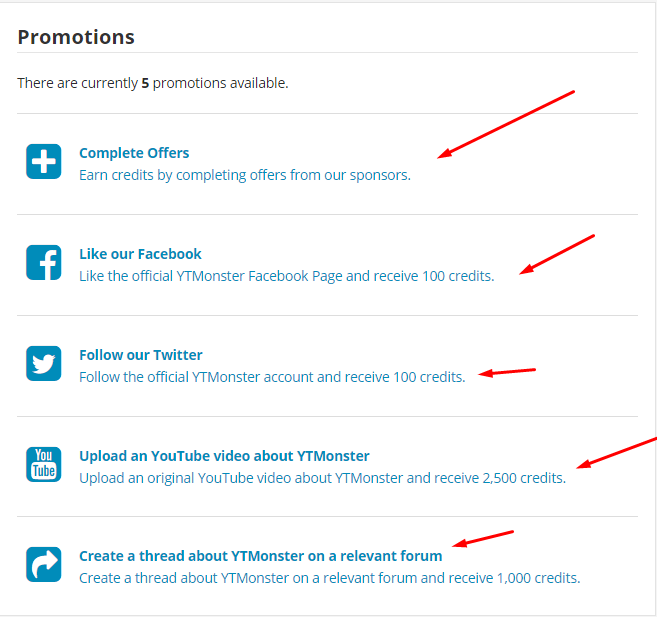The image size is (657, 617).
Task: Click the share arrow forum thread icon
Action: tap(44, 565)
